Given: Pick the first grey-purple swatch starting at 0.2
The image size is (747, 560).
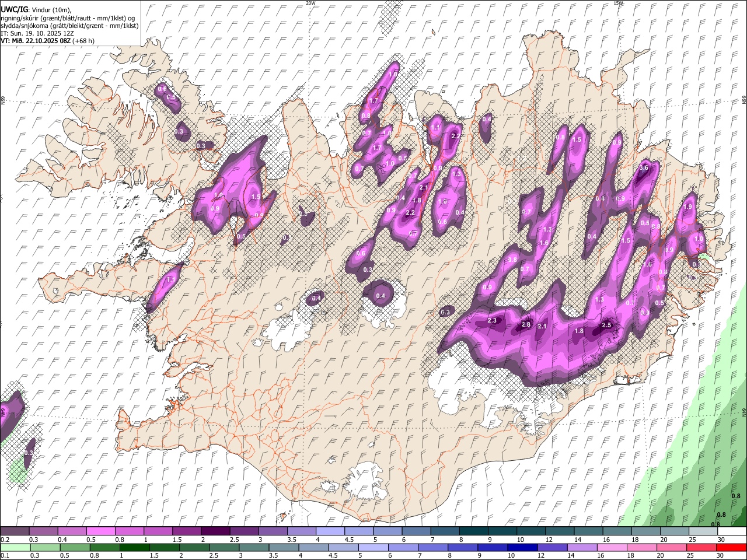Looking at the screenshot, I should [x=15, y=531].
